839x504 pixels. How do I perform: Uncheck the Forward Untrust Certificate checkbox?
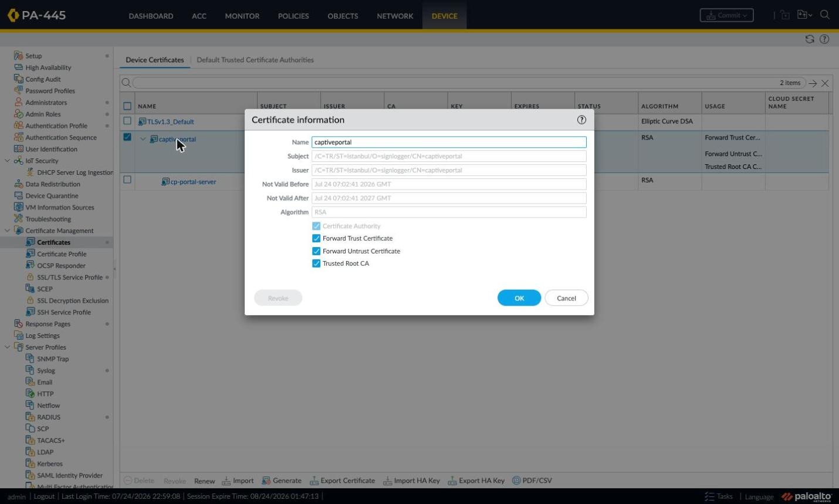click(x=316, y=251)
